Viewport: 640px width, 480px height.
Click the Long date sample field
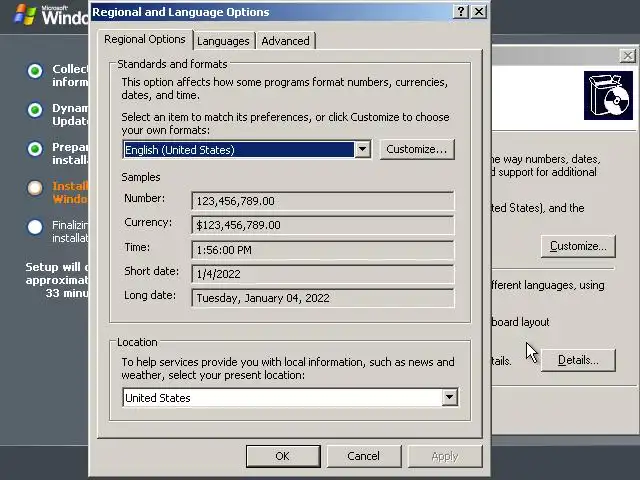tap(322, 298)
